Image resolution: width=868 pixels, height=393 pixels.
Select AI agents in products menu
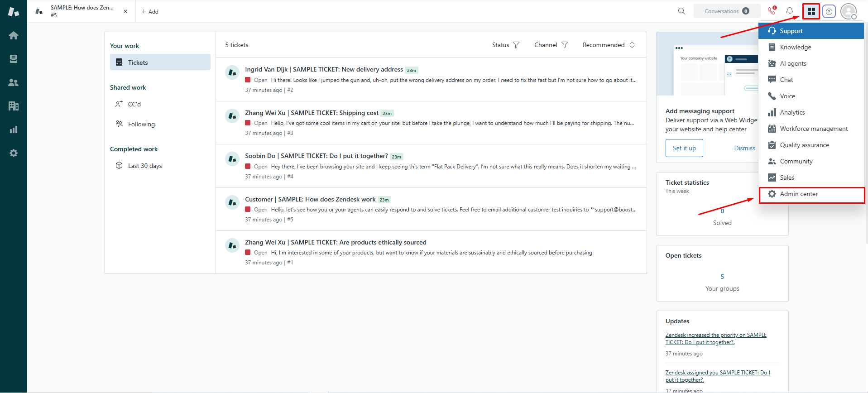(x=811, y=63)
